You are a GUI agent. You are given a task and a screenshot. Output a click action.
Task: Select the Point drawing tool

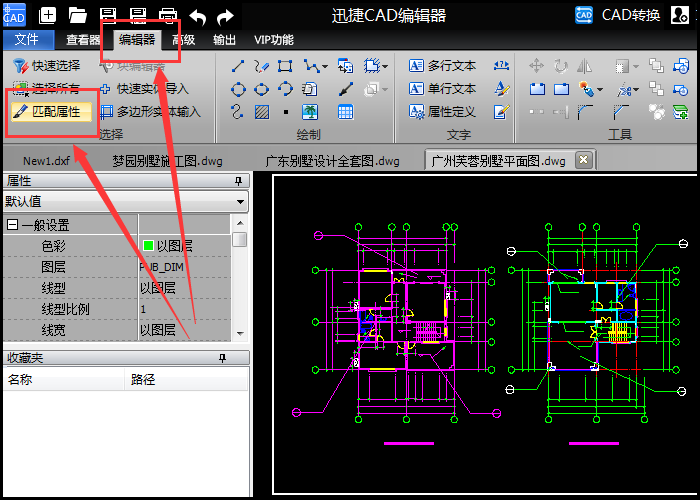286,112
